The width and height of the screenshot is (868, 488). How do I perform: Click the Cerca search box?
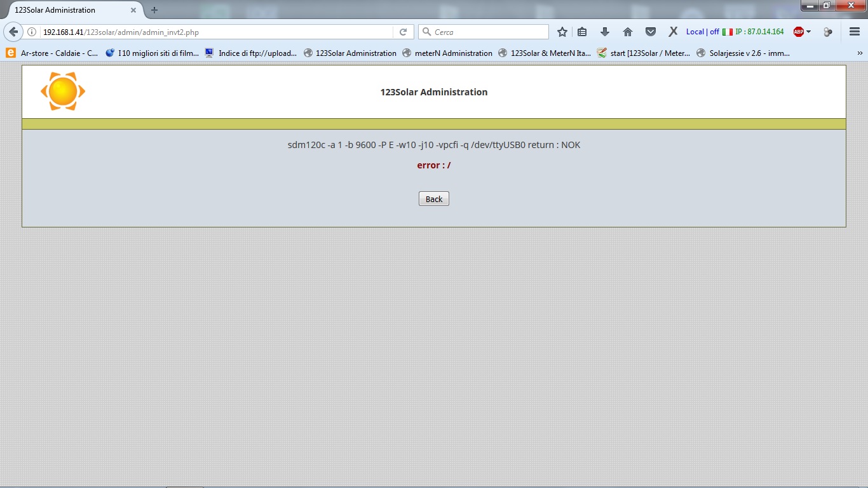tap(484, 32)
